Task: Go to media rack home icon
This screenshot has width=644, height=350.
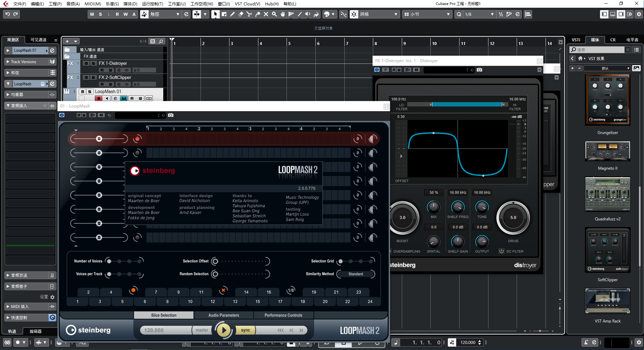Action: pos(580,58)
